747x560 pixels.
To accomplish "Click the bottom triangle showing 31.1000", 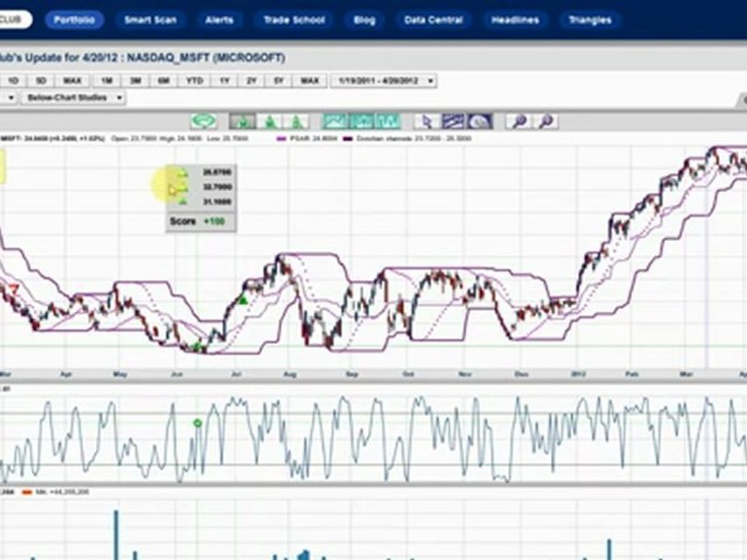I will point(182,202).
